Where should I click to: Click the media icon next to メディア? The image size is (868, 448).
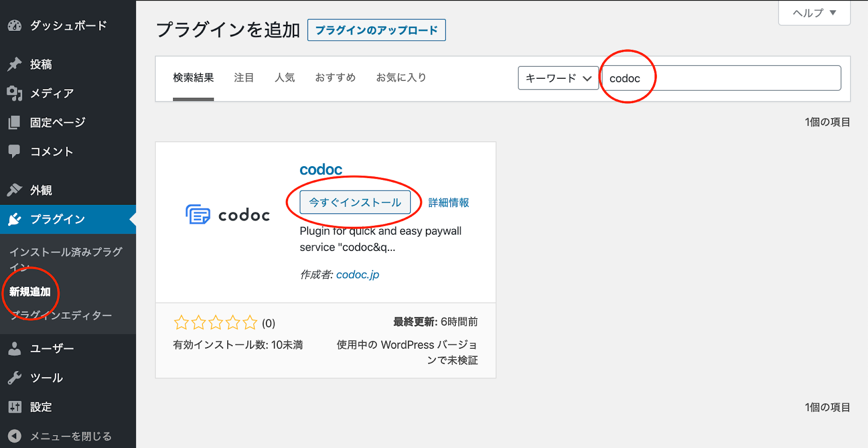point(15,93)
